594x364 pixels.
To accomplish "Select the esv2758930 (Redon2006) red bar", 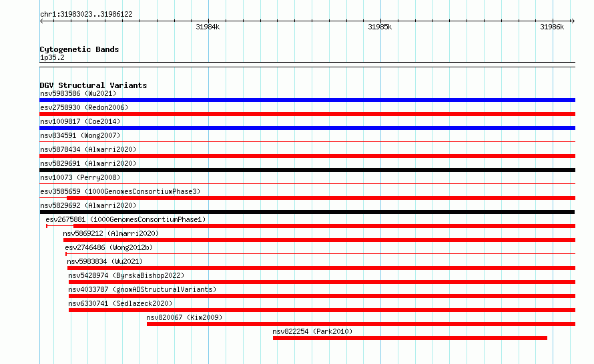I will tap(307, 114).
